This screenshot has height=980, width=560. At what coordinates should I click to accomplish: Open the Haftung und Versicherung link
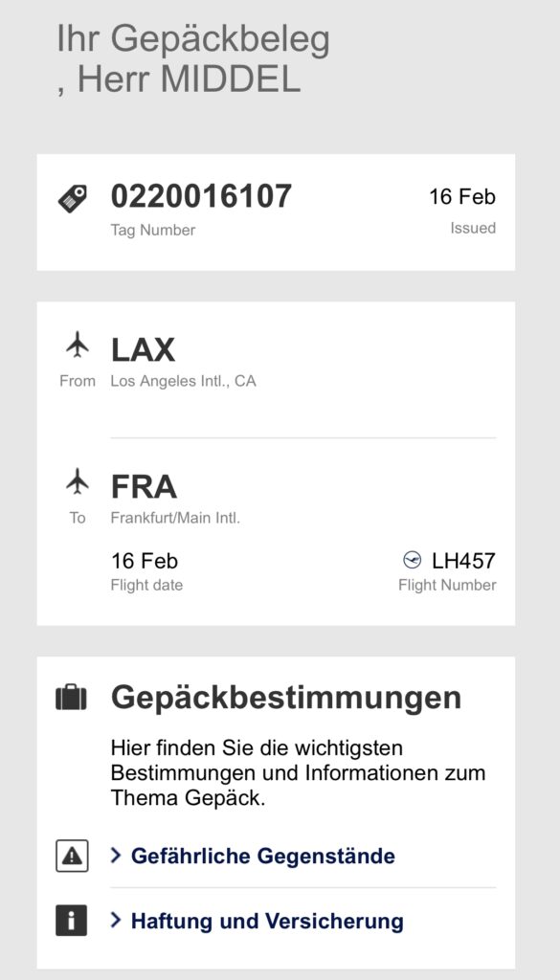click(x=267, y=921)
